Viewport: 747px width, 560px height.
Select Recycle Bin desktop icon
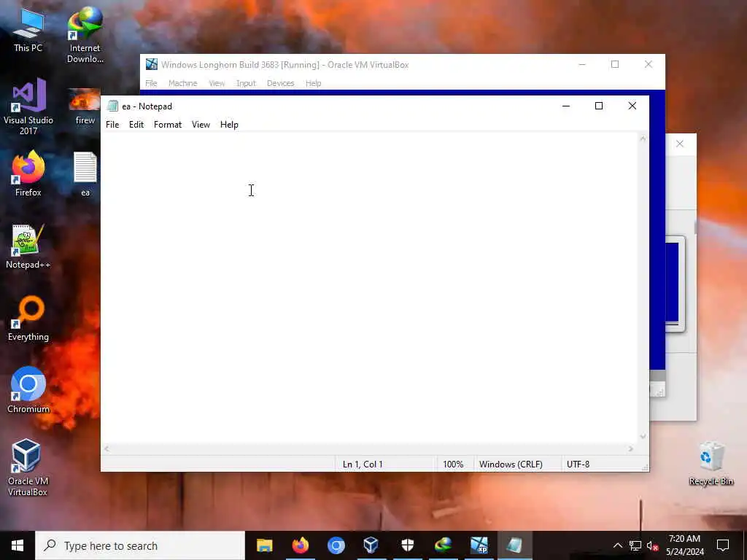click(711, 463)
